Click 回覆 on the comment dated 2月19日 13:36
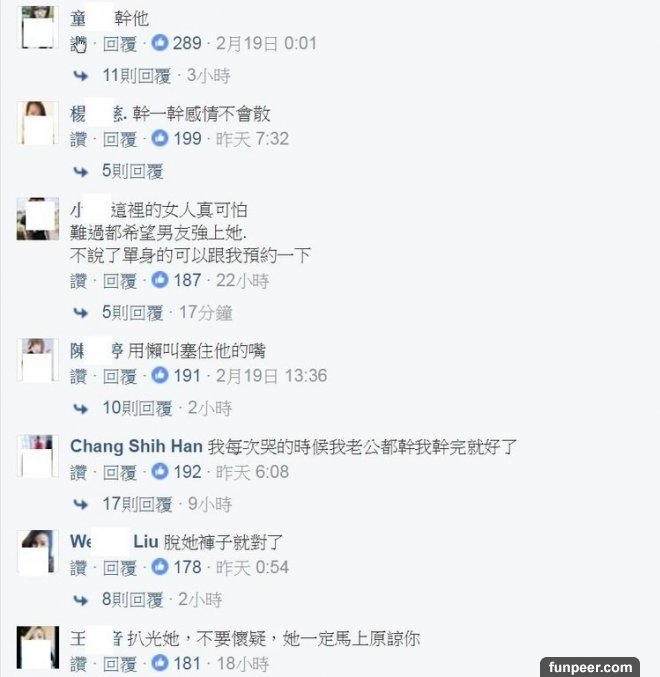Image resolution: width=660 pixels, height=677 pixels. (x=120, y=376)
